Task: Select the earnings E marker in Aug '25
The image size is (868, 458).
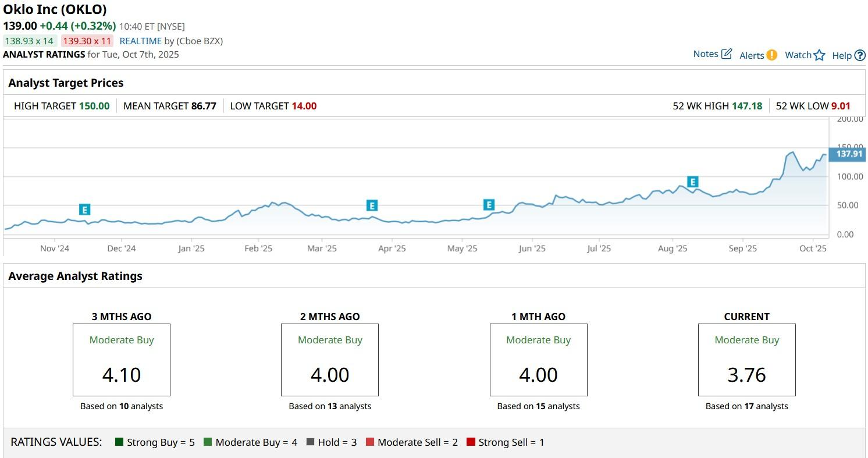Action: point(692,182)
